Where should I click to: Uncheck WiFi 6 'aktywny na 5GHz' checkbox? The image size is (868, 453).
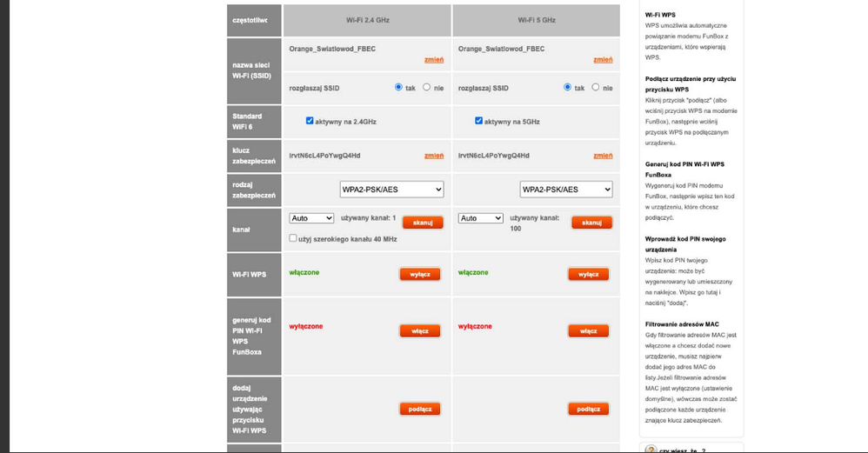pos(478,121)
